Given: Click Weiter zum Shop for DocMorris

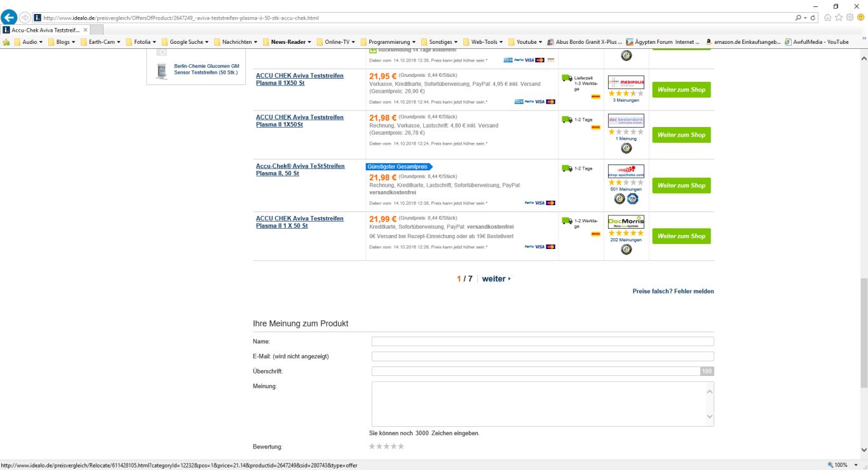Looking at the screenshot, I should [681, 236].
